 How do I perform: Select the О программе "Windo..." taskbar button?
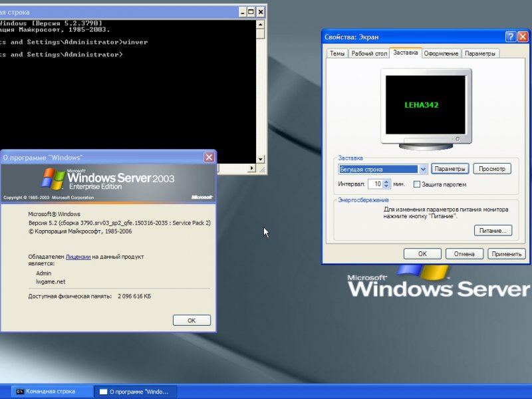(x=135, y=392)
